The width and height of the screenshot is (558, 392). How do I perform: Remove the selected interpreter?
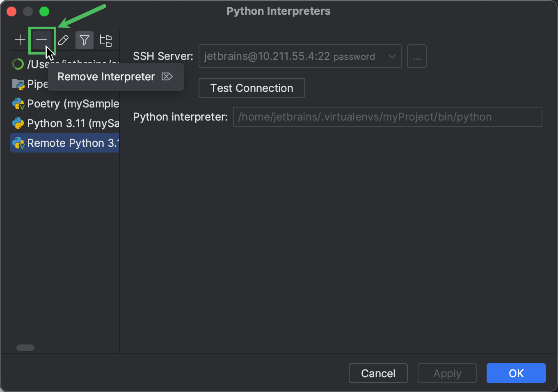tap(42, 40)
